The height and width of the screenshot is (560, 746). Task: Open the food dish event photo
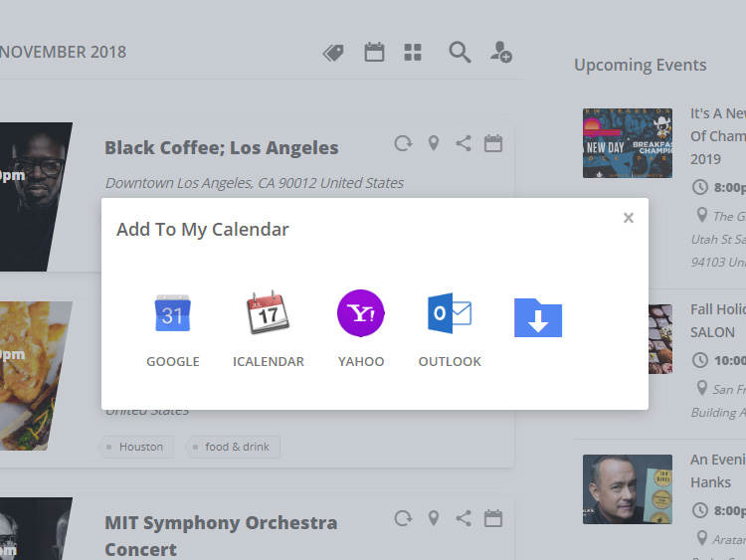point(34,376)
